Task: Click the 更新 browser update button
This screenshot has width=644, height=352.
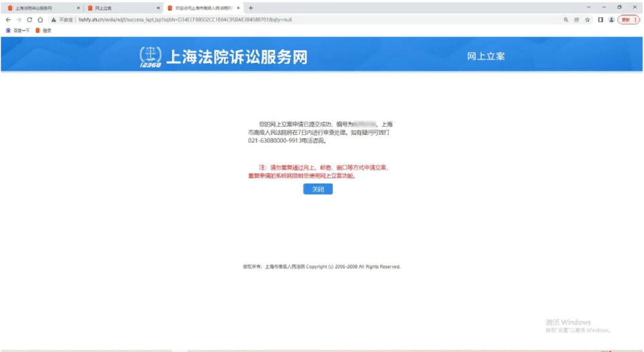Action: (x=628, y=20)
